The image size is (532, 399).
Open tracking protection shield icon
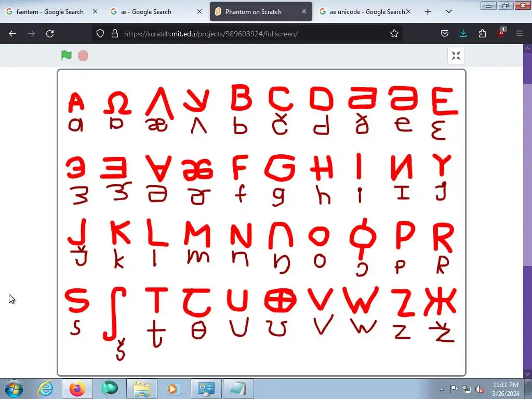coord(100,34)
